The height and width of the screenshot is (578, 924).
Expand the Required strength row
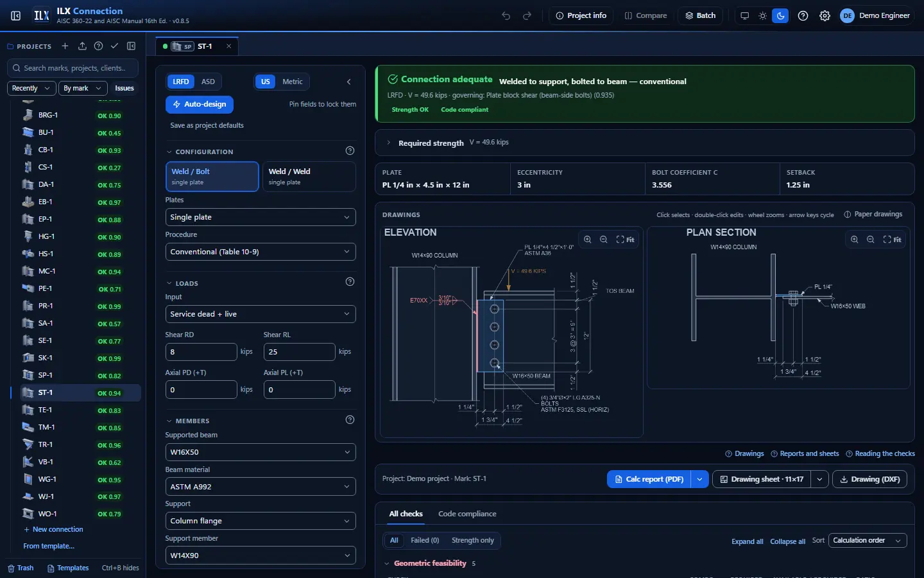point(644,143)
